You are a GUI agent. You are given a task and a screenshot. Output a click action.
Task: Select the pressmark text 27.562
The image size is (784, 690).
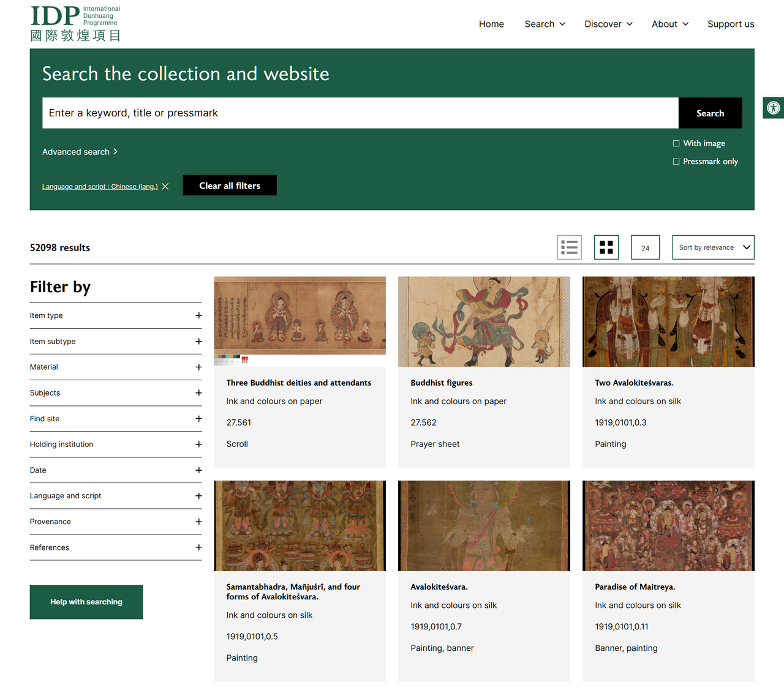[x=424, y=422]
